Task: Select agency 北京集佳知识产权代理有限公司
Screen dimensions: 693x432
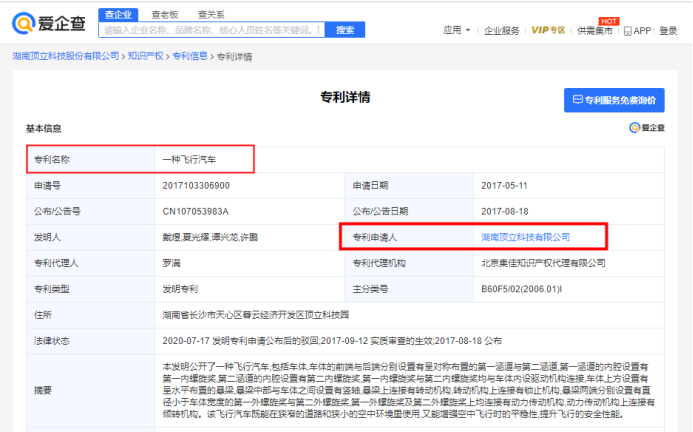Action: tap(543, 263)
